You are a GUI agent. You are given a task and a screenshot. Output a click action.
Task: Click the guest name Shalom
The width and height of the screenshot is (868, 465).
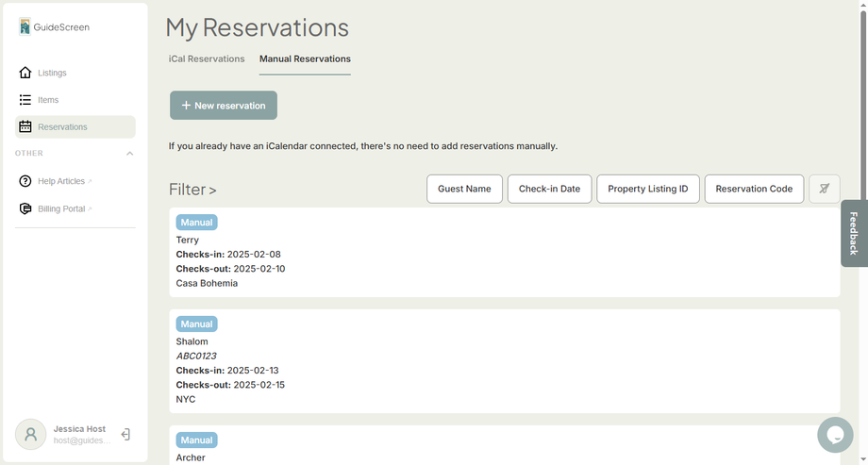click(192, 341)
